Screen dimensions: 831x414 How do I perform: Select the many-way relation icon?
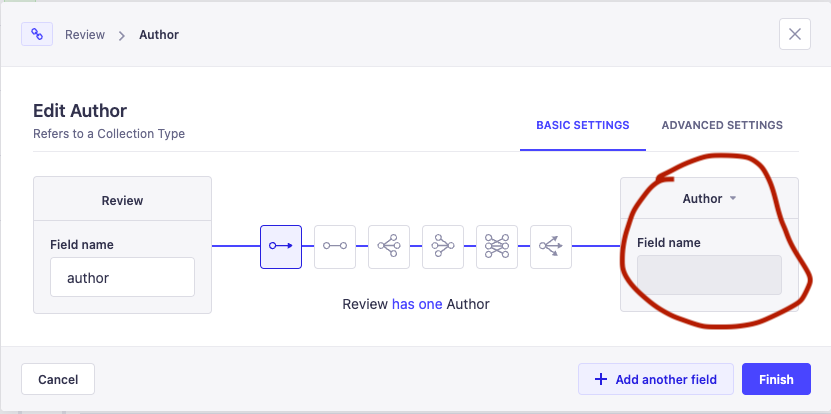pyautogui.click(x=551, y=247)
